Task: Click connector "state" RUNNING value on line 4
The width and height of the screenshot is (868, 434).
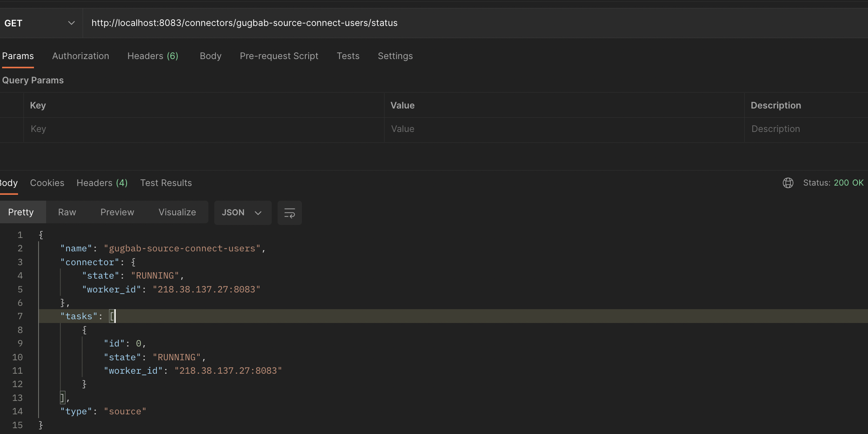Action: point(155,276)
